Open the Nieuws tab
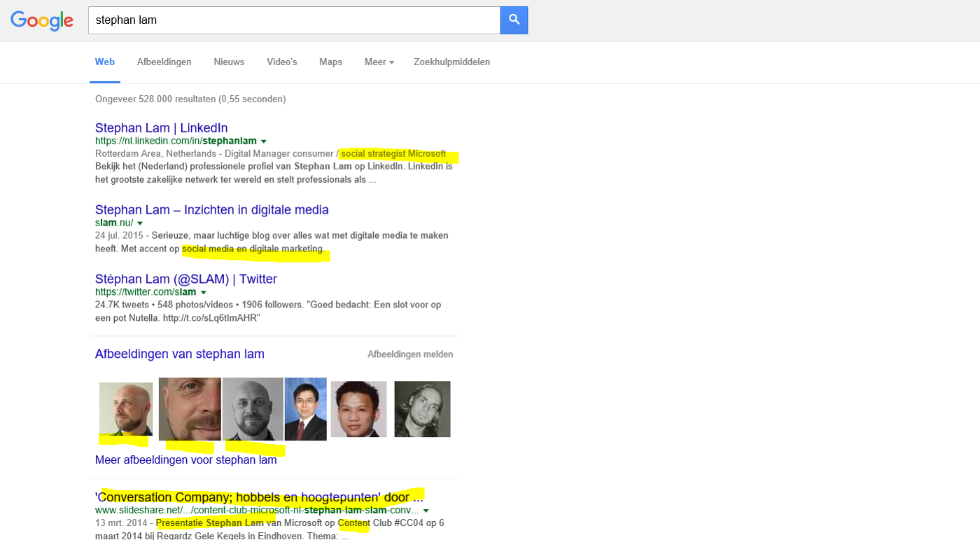980x540 pixels. pos(229,62)
